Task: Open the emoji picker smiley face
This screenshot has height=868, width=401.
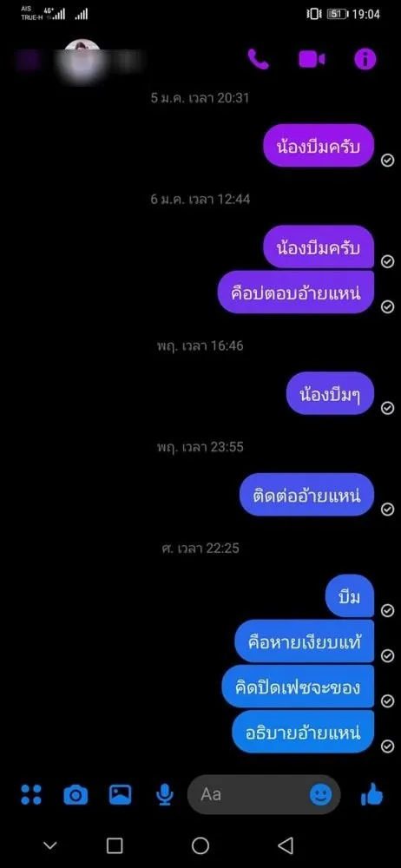Action: pyautogui.click(x=320, y=795)
